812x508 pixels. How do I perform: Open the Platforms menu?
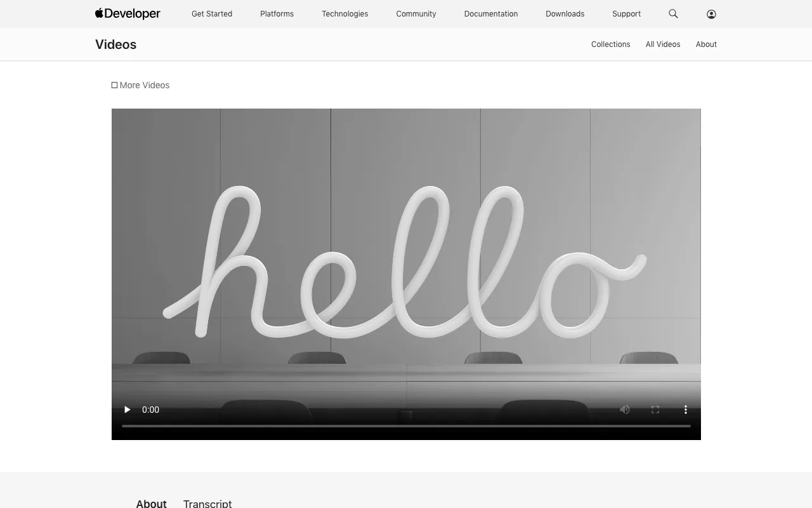point(277,14)
